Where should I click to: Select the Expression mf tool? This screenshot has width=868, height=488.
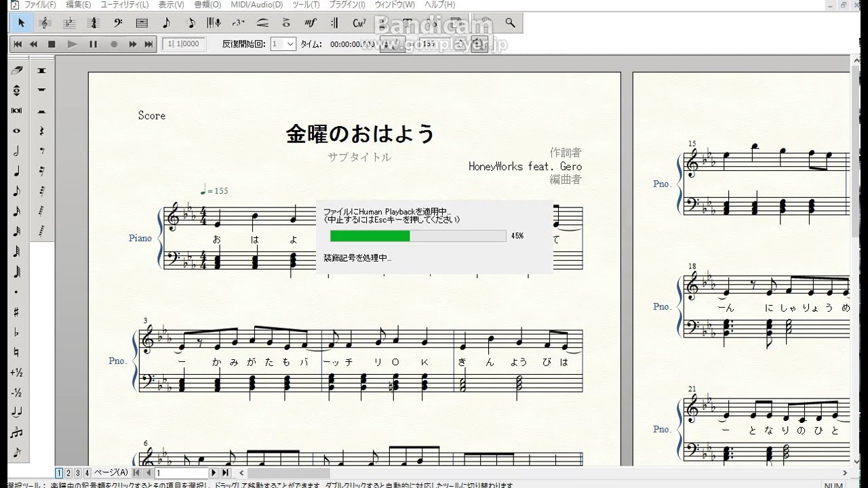click(311, 23)
